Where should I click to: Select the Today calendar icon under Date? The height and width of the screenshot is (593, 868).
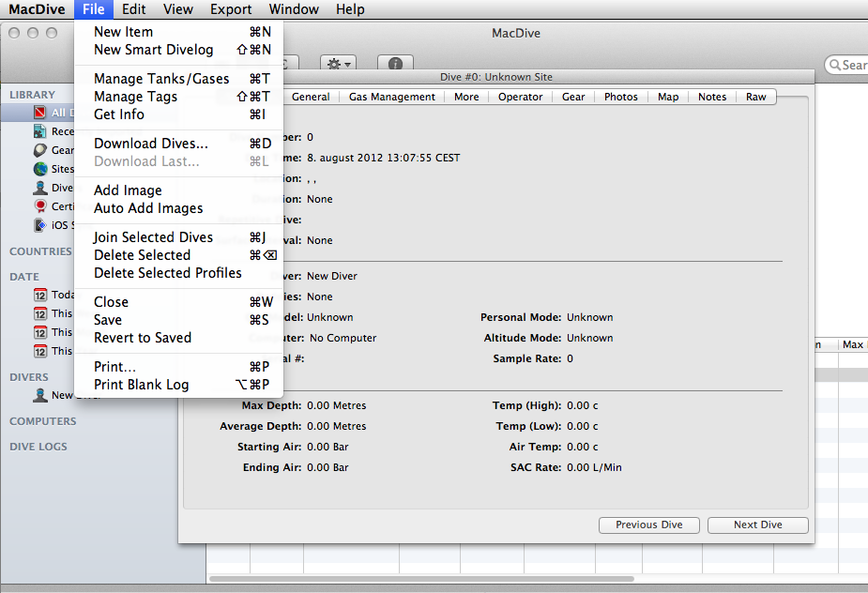[x=40, y=295]
